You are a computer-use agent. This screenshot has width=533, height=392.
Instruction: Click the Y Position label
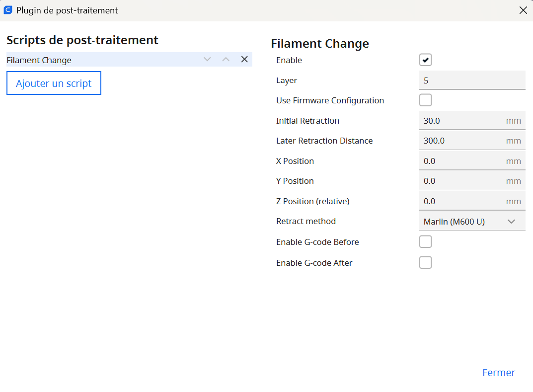[x=295, y=181]
